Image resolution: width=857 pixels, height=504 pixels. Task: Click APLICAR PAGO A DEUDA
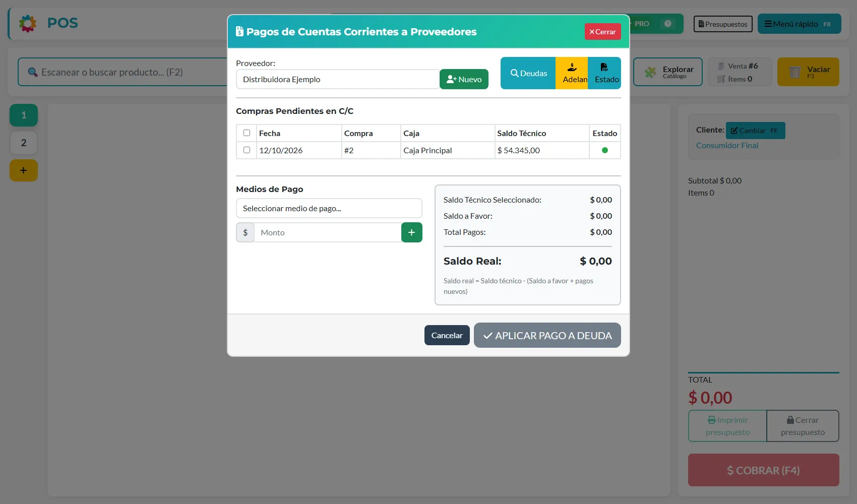click(547, 335)
